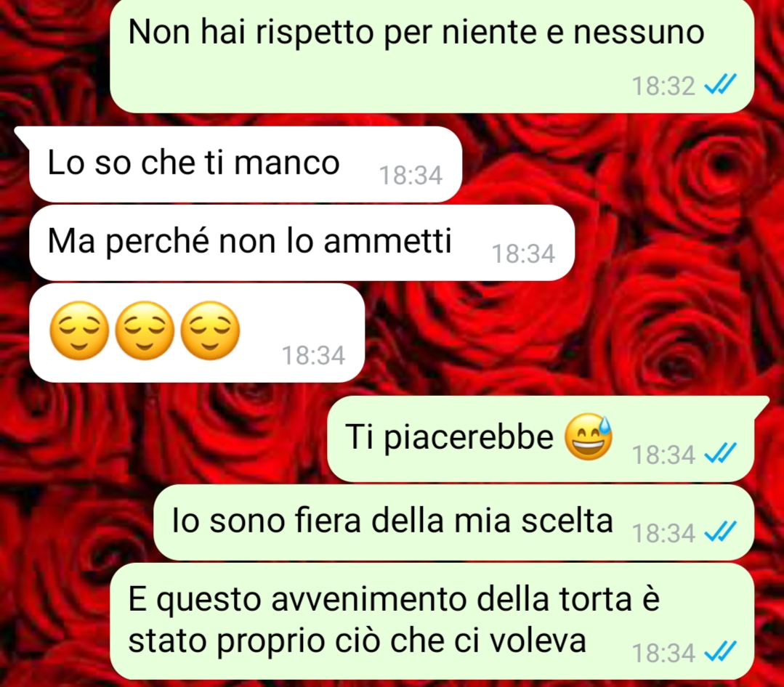Tap the 'E questo avvenimento della torta' message
The image size is (784, 687).
tap(432, 621)
